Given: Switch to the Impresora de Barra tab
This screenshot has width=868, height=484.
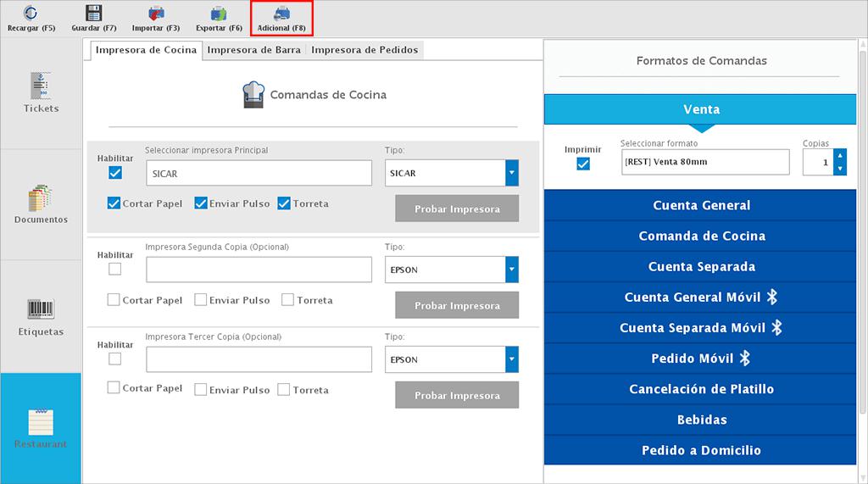Looking at the screenshot, I should click(x=254, y=50).
